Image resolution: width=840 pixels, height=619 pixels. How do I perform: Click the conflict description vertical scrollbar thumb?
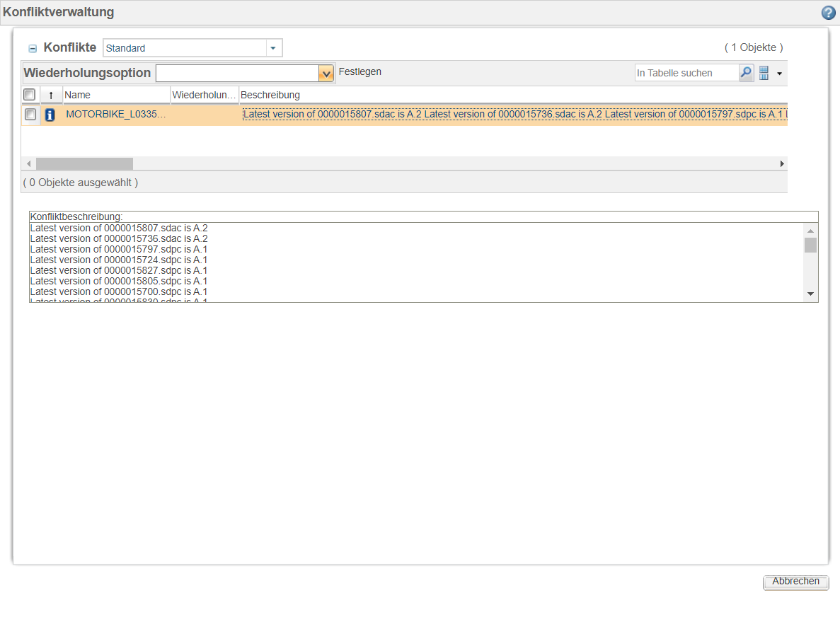pos(810,245)
